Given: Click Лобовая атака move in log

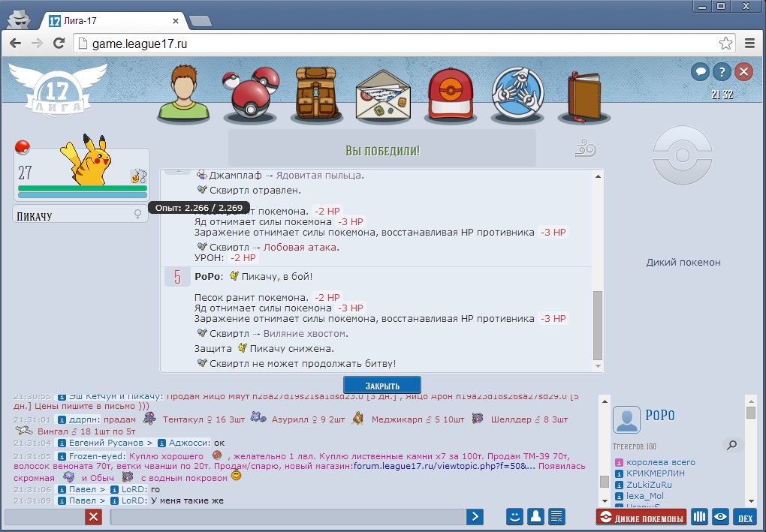Looking at the screenshot, I should pos(301,247).
